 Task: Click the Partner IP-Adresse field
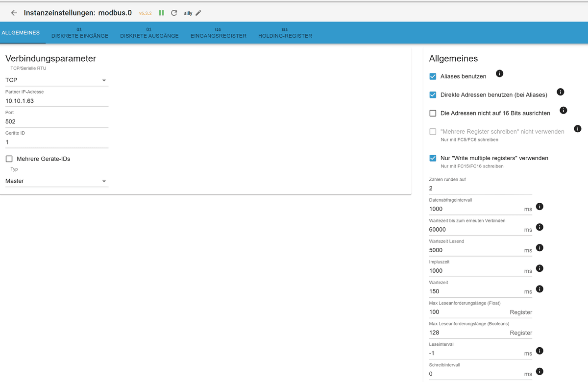pos(57,101)
